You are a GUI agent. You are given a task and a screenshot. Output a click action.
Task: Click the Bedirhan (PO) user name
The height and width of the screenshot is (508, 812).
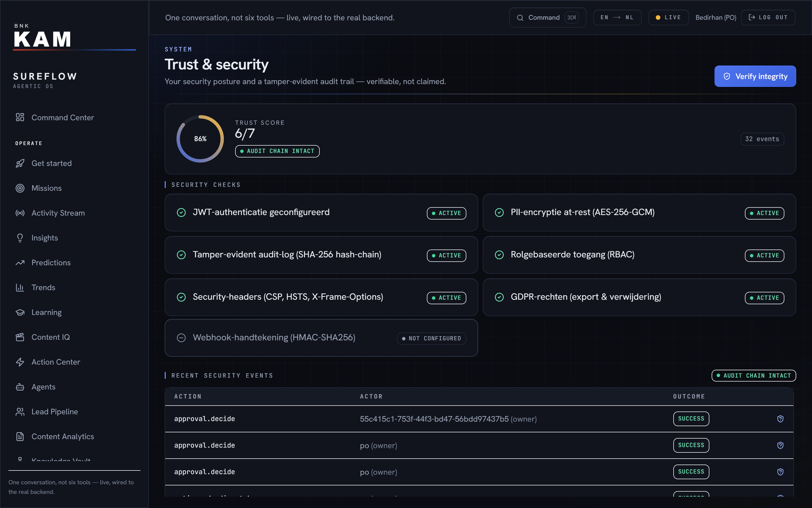click(x=716, y=18)
